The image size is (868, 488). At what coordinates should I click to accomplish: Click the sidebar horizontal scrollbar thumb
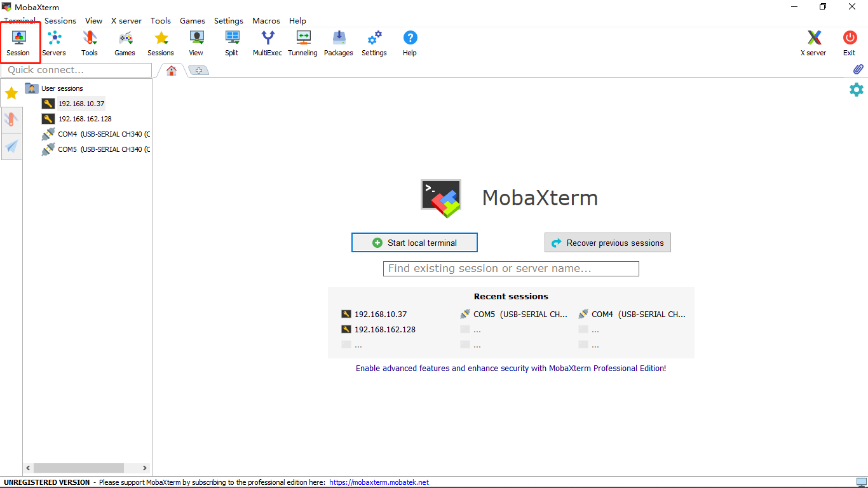click(78, 468)
